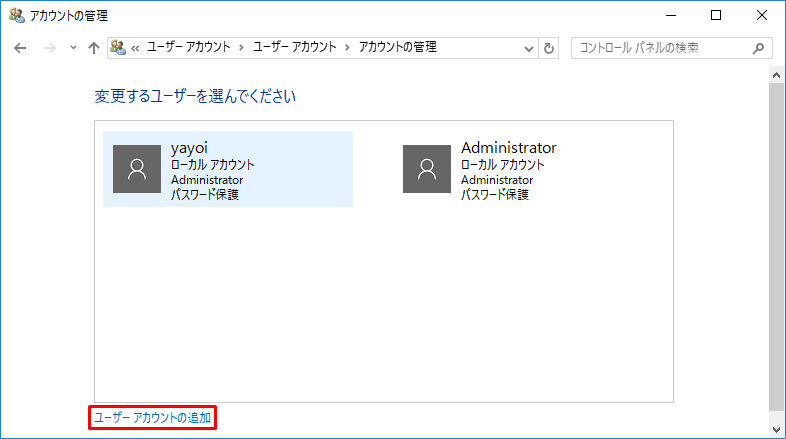Click the 変更するユーザーを選んでください heading
The image size is (786, 439).
point(195,96)
